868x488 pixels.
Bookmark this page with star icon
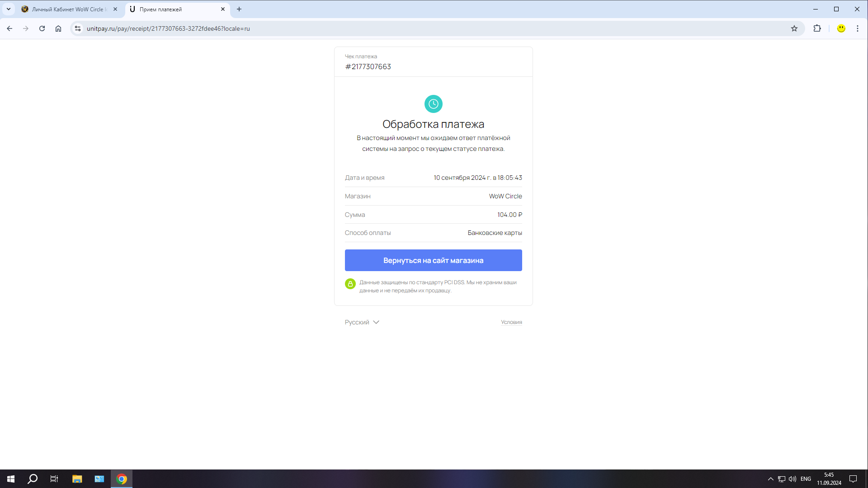click(794, 28)
